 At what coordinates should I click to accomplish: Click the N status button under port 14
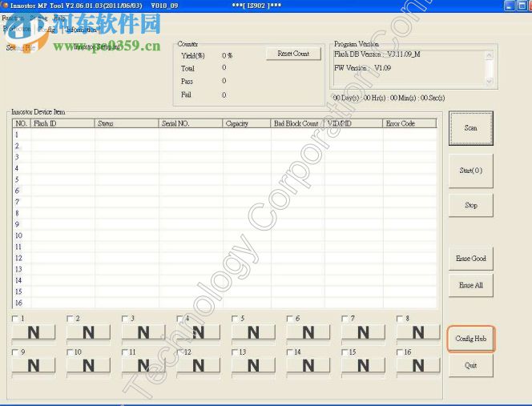308,365
